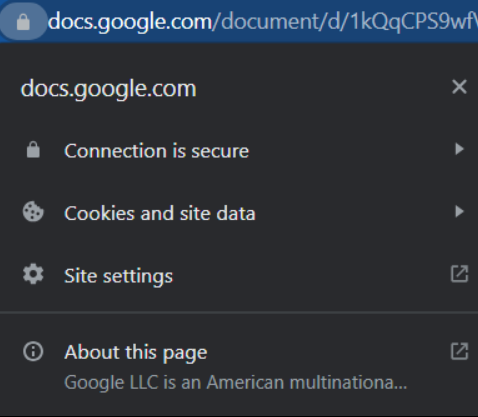
Task: Open About this page via its external-link icon
Action: pos(460,351)
